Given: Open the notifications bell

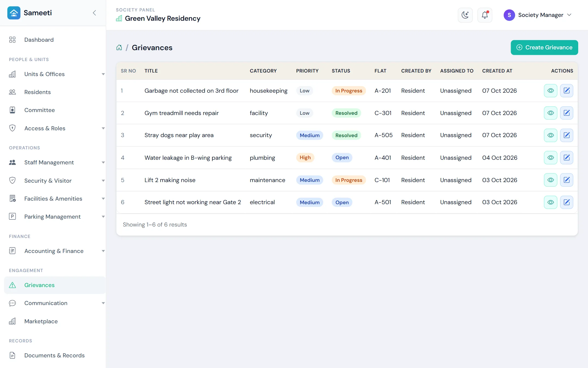Looking at the screenshot, I should 485,15.
